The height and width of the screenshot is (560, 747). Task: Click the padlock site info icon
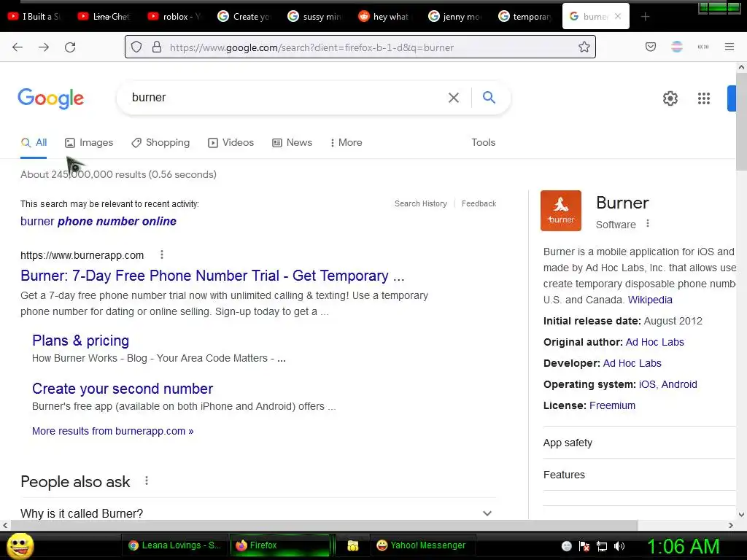(157, 47)
